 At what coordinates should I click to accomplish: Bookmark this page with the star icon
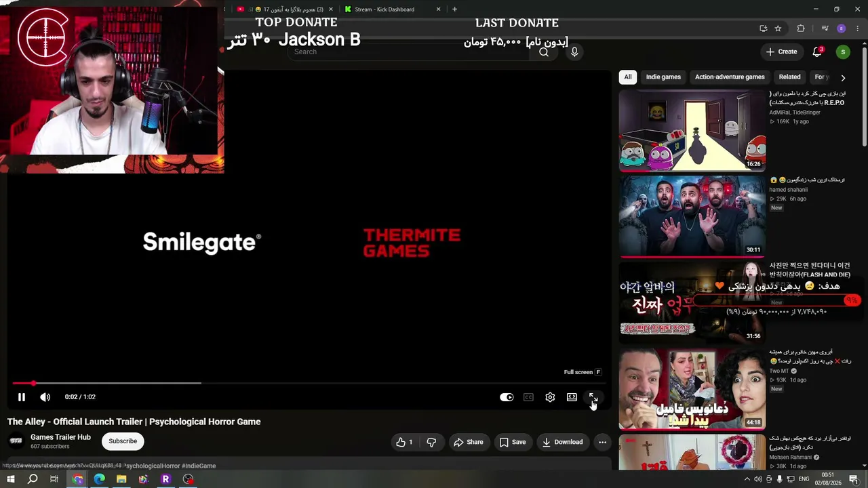click(x=778, y=28)
